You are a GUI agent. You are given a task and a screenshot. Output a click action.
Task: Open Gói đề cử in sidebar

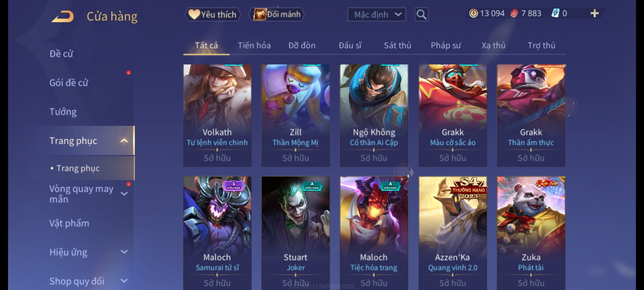(69, 83)
